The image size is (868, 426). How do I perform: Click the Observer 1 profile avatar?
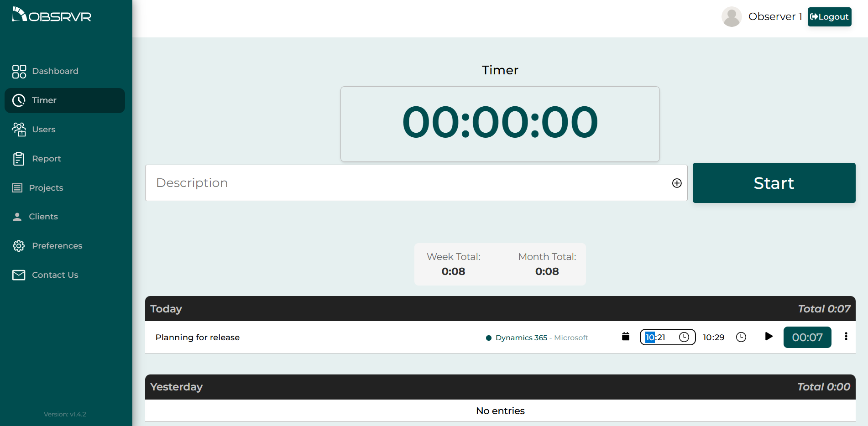(x=732, y=17)
